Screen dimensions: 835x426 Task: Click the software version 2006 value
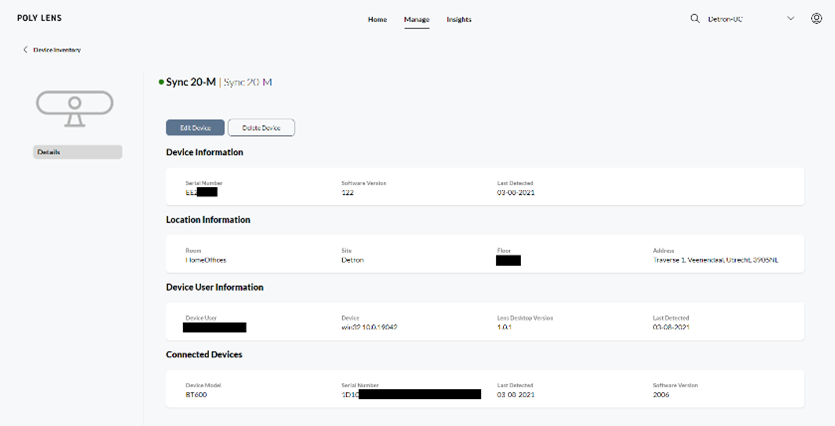coord(661,395)
